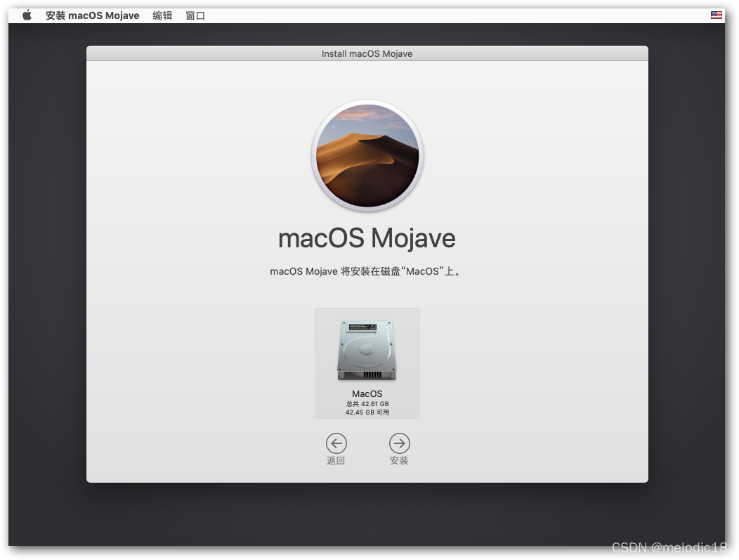Click the back arrow circle icon
The width and height of the screenshot is (739, 560).
point(336,443)
